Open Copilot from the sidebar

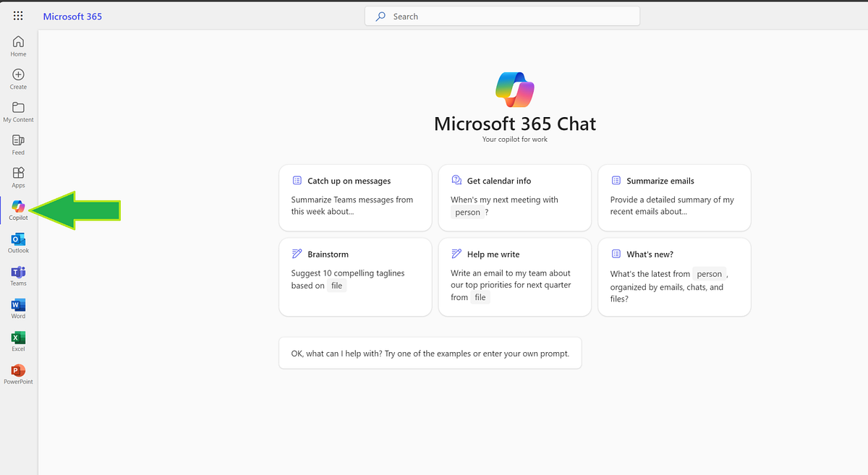pos(18,207)
